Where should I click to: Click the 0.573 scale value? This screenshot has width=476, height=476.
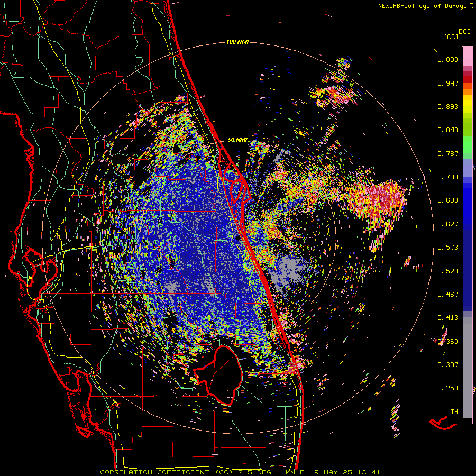click(x=448, y=248)
